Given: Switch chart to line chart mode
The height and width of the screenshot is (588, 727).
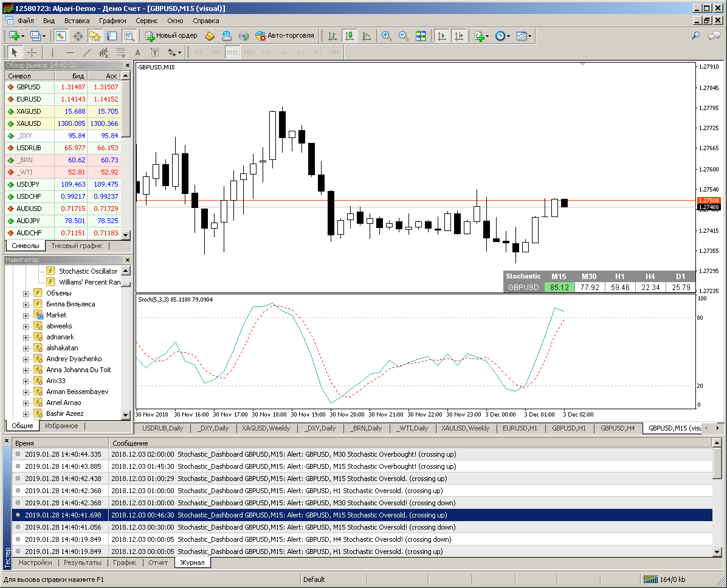Looking at the screenshot, I should pyautogui.click(x=367, y=36).
